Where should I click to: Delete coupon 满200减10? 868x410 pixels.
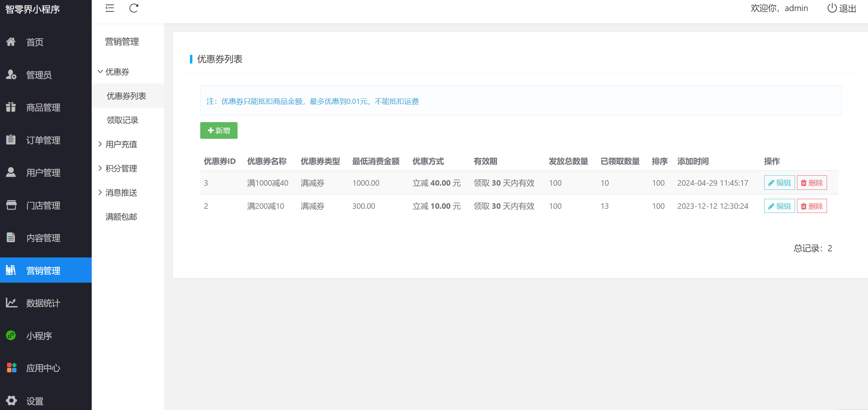click(x=811, y=206)
